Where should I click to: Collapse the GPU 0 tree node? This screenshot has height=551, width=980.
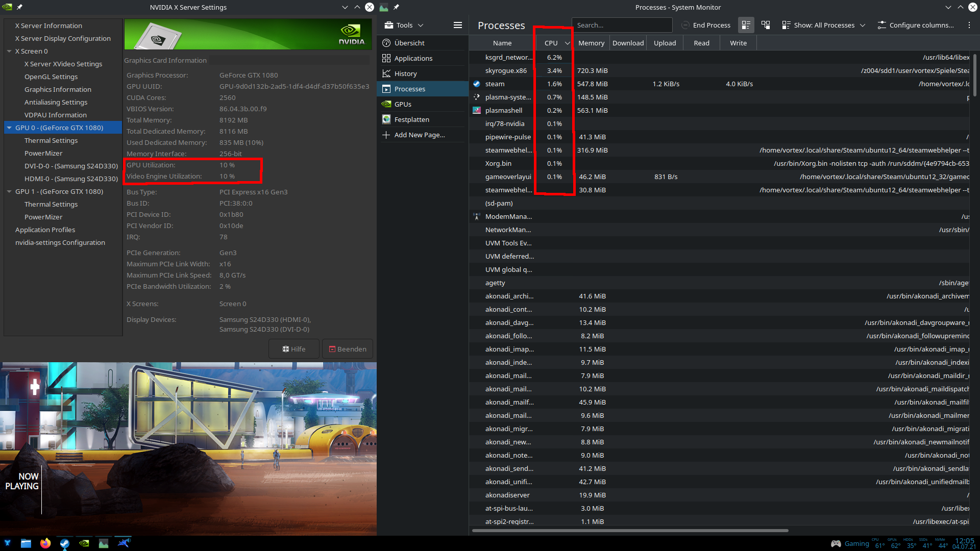tap(9, 128)
